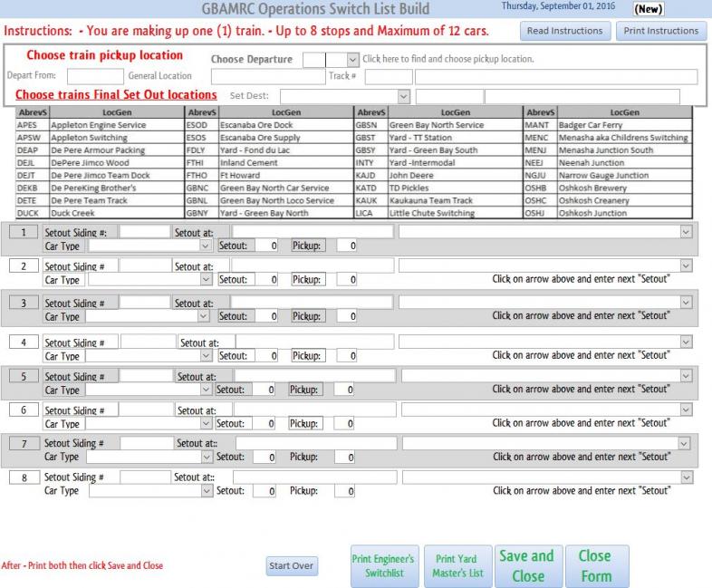
Task: Open the setout location dropdown for row 1
Action: (x=686, y=232)
